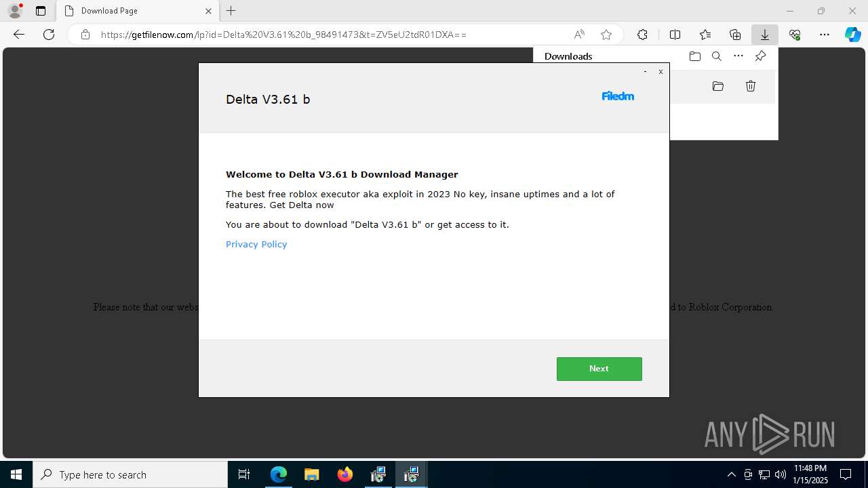This screenshot has width=868, height=488.
Task: Pin the Downloads panel
Action: (x=760, y=56)
